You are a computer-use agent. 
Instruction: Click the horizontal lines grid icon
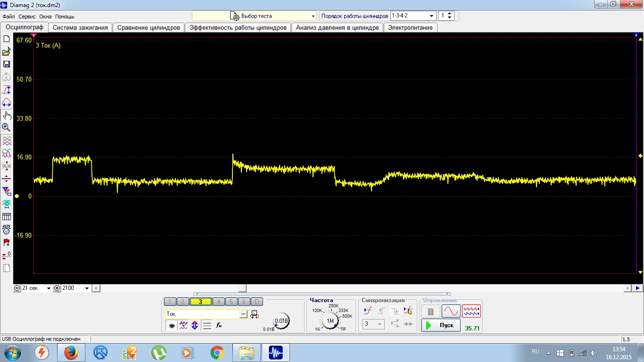[x=206, y=325]
